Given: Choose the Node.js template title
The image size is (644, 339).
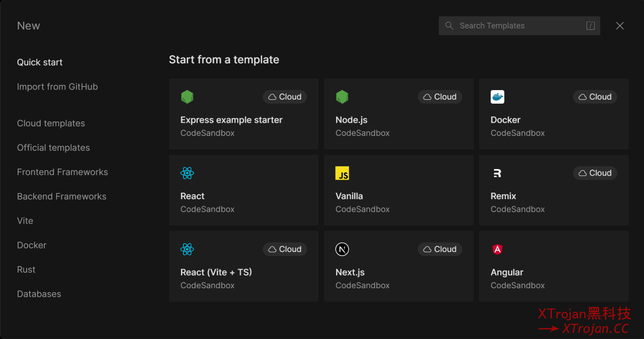Looking at the screenshot, I should click(352, 120).
